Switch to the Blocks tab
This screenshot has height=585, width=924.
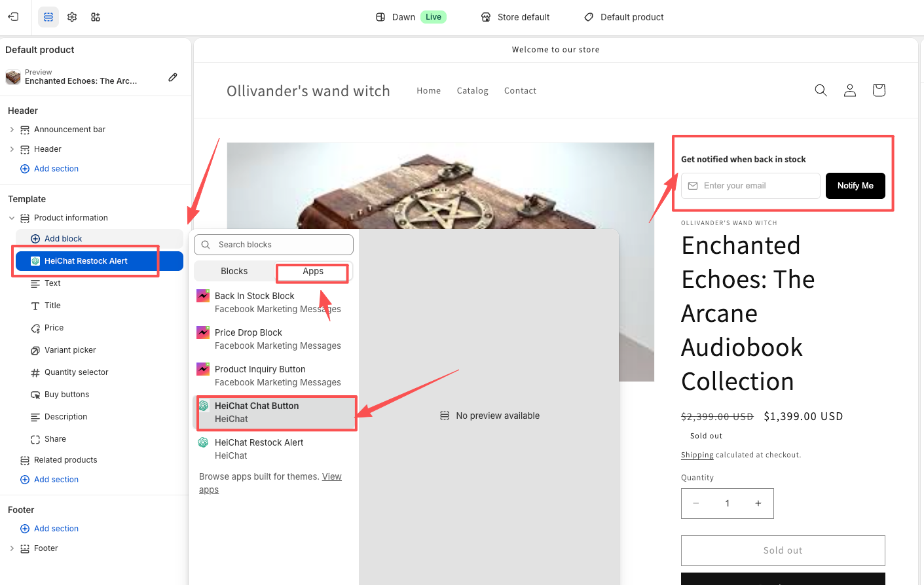pyautogui.click(x=234, y=271)
